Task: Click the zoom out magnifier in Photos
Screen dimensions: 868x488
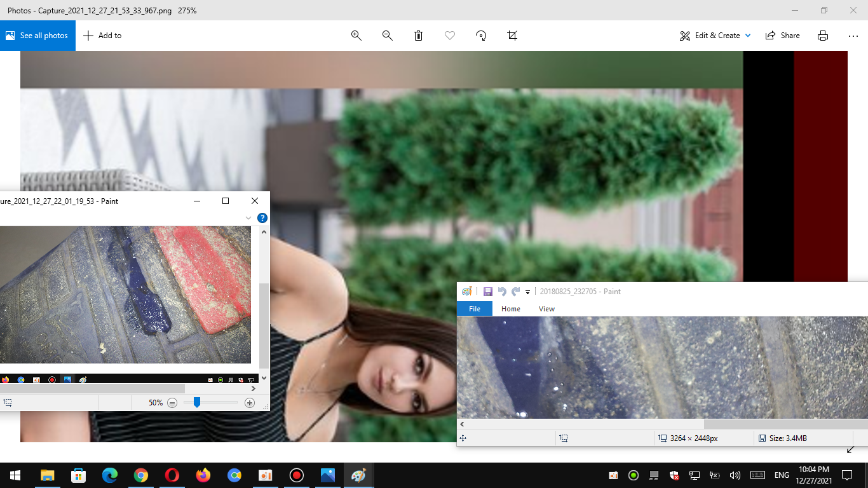Action: tap(388, 36)
